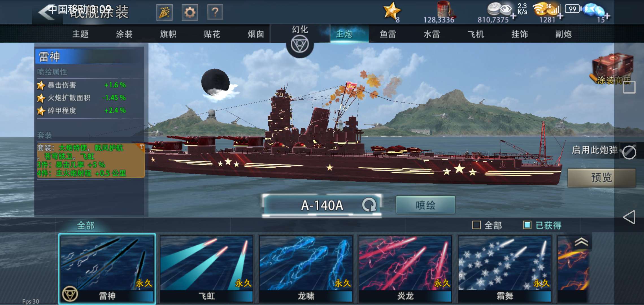
Task: Open the A-140A ship selector
Action: point(322,205)
